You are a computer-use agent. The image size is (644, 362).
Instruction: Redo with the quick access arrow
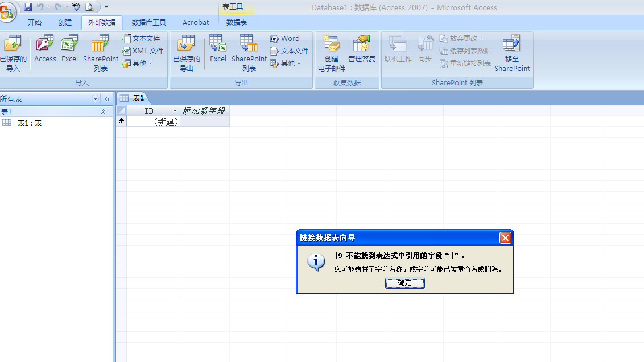(x=58, y=7)
